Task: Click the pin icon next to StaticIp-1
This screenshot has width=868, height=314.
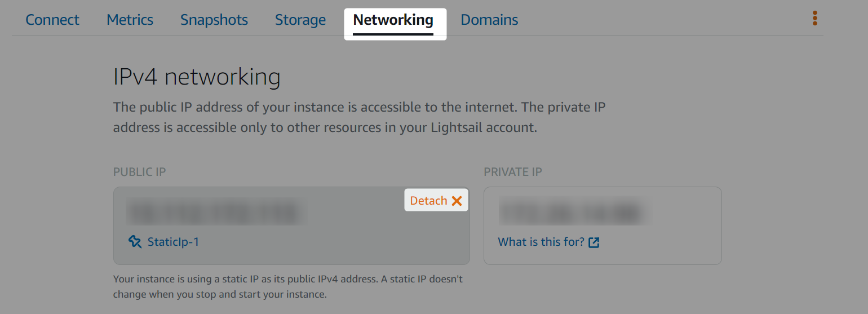Action: (x=135, y=242)
